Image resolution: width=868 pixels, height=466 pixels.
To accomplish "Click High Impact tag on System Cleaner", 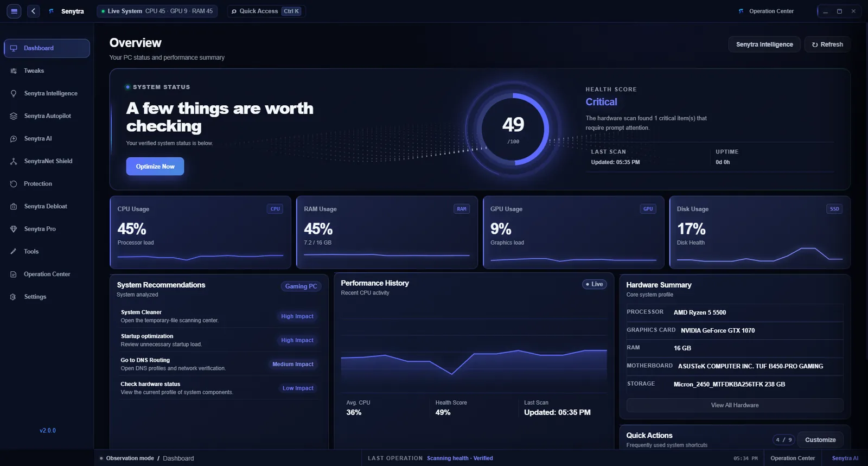I will coord(297,316).
